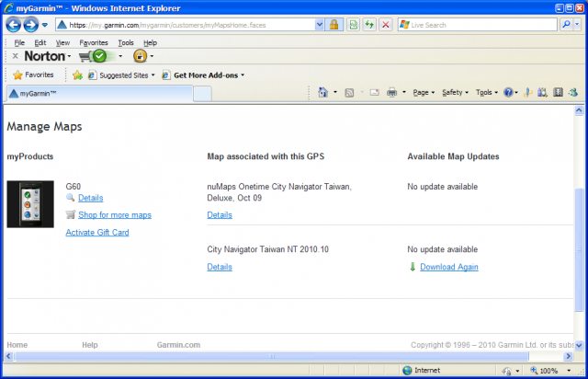The width and height of the screenshot is (588, 379).
Task: Click the browser Forward arrow button
Action: coord(30,25)
